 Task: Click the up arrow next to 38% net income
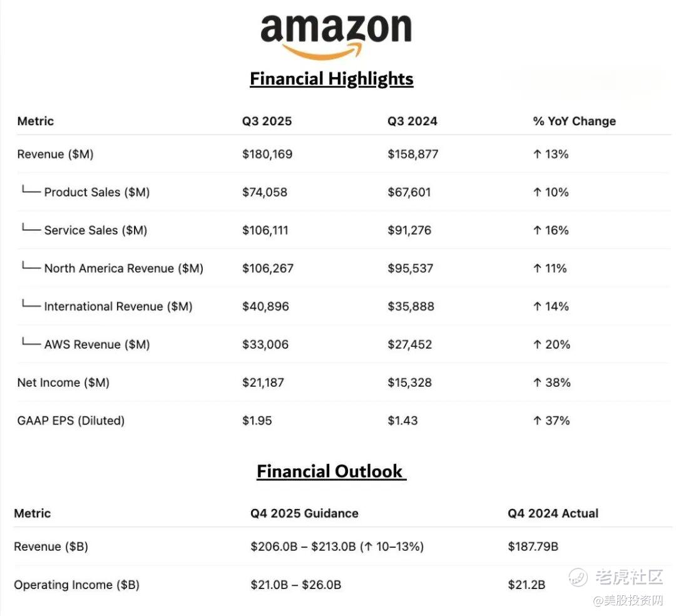click(x=537, y=382)
